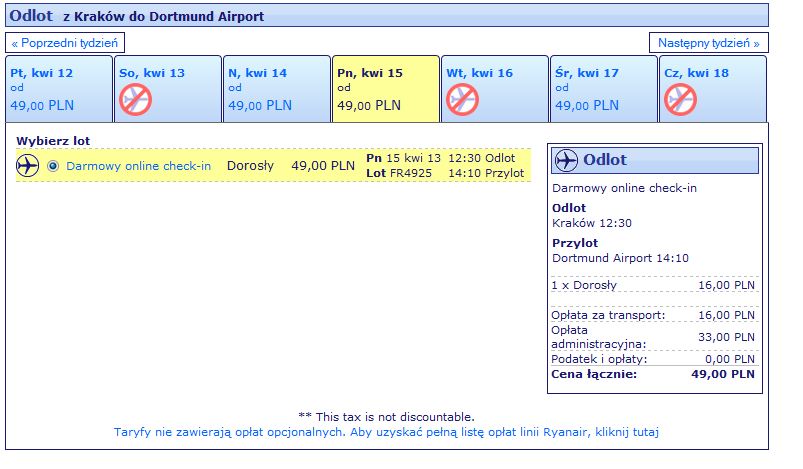Click 49,00 PLN fare in flight row
Screen dimensions: 803x469
tap(323, 166)
